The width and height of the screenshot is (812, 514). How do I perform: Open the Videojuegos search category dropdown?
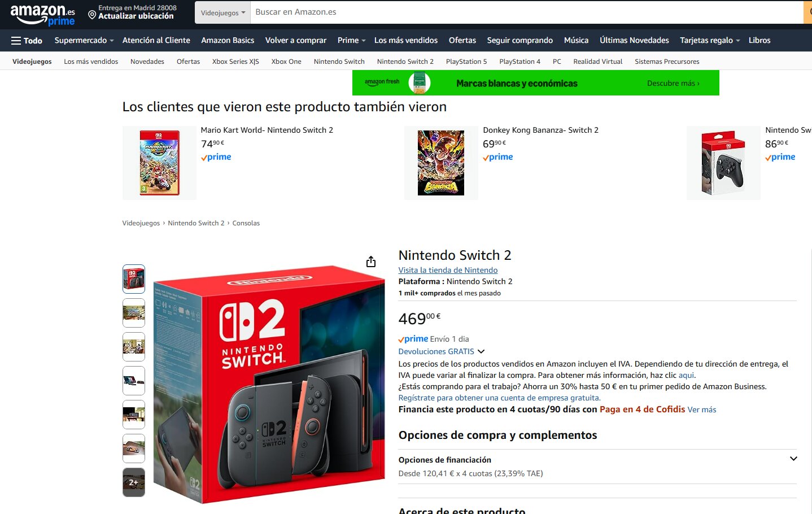pos(222,12)
